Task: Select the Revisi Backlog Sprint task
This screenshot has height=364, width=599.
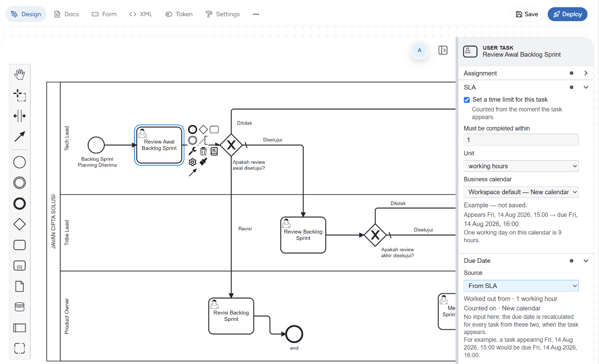Action: (x=231, y=316)
